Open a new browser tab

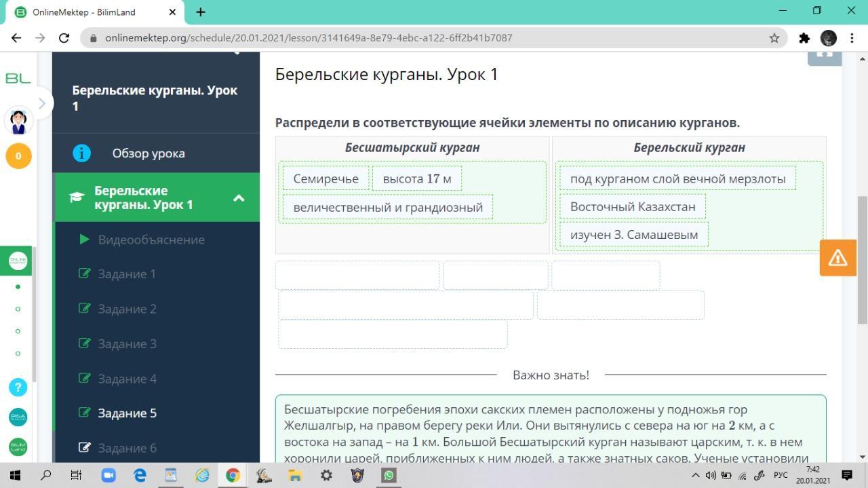pos(201,12)
